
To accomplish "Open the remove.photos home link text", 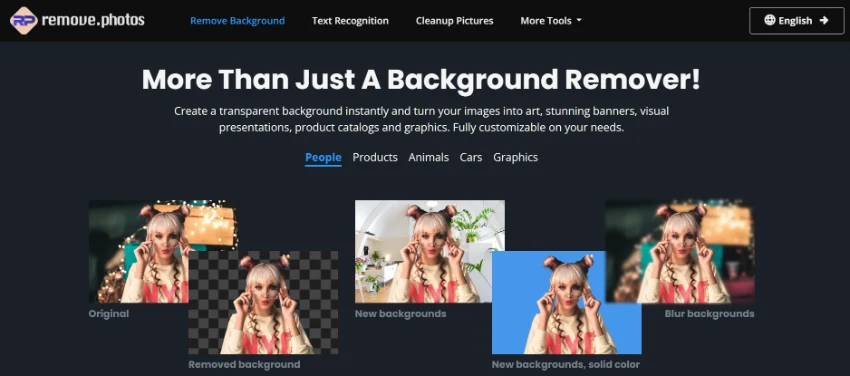I will pos(93,21).
